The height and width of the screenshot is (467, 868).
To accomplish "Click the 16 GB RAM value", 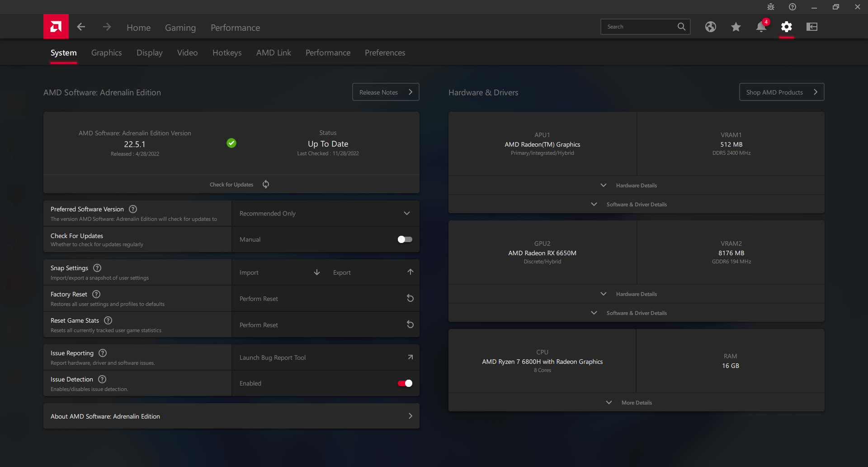I will click(731, 366).
